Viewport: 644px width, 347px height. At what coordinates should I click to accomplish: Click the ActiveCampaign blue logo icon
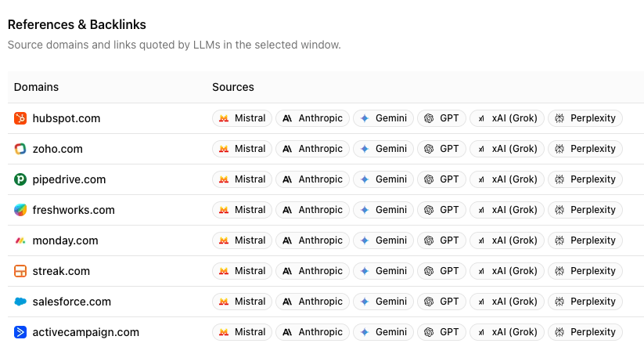[20, 332]
